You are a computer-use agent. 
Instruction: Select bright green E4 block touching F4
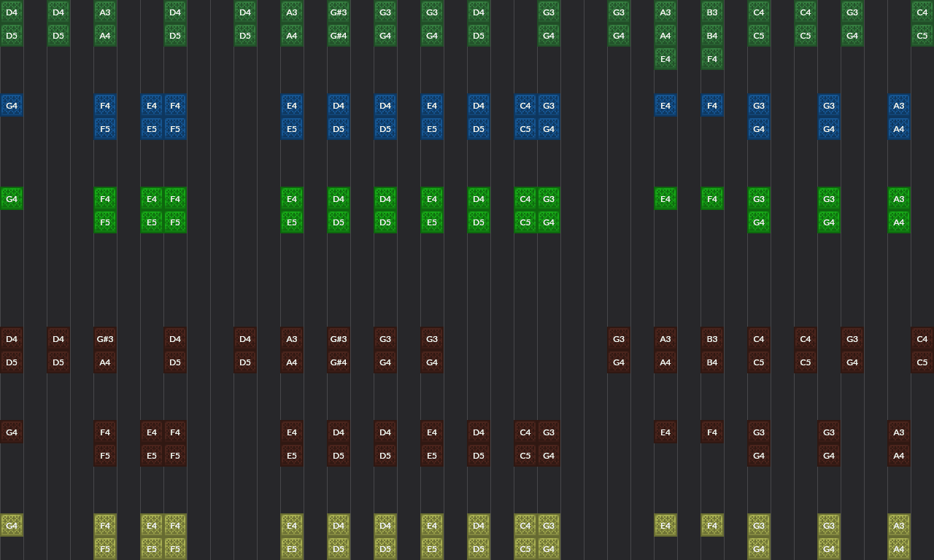[x=152, y=198]
